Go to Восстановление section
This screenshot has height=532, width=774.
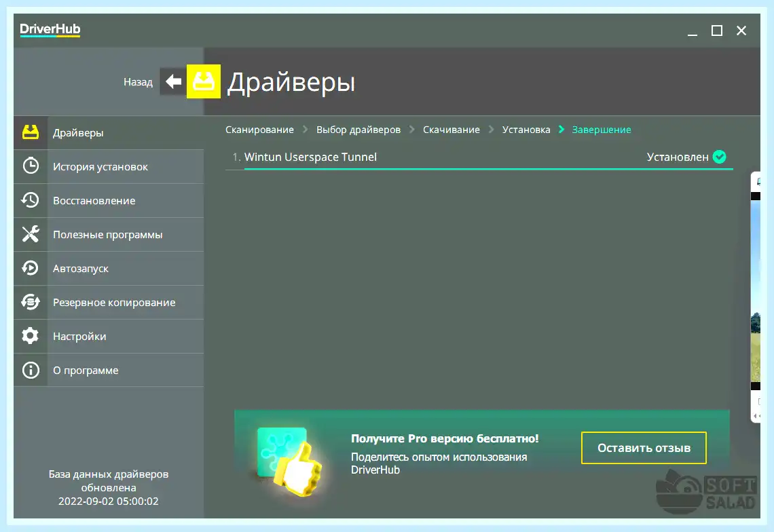[109, 201]
